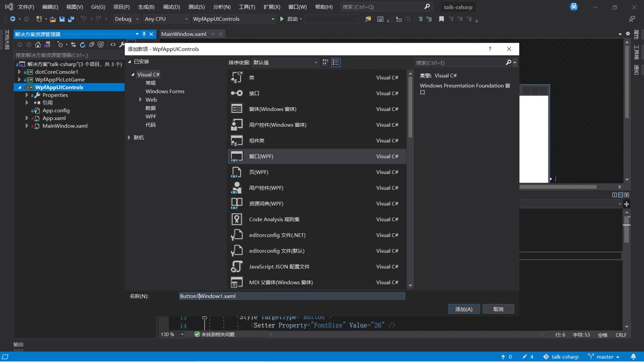Click Collapse All icon in Solution Explorer
This screenshot has width=644, height=362.
tap(92, 45)
